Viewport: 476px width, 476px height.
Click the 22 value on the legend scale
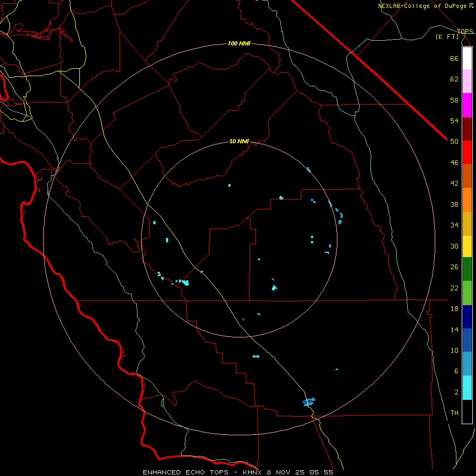coord(454,288)
